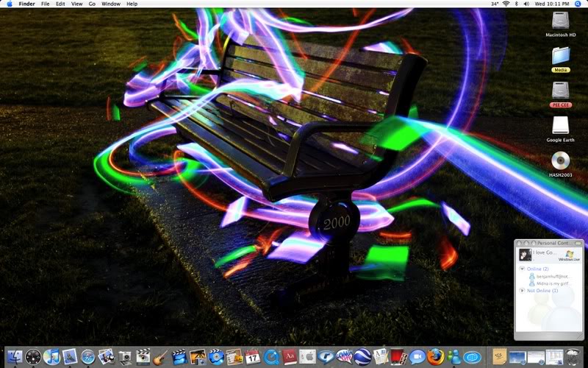Launch QuickTime Player from the Dock
The image size is (588, 368).
click(270, 357)
